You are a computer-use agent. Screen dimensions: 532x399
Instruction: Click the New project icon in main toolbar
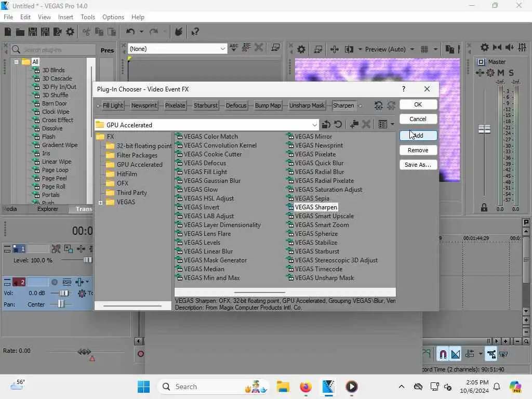8,32
